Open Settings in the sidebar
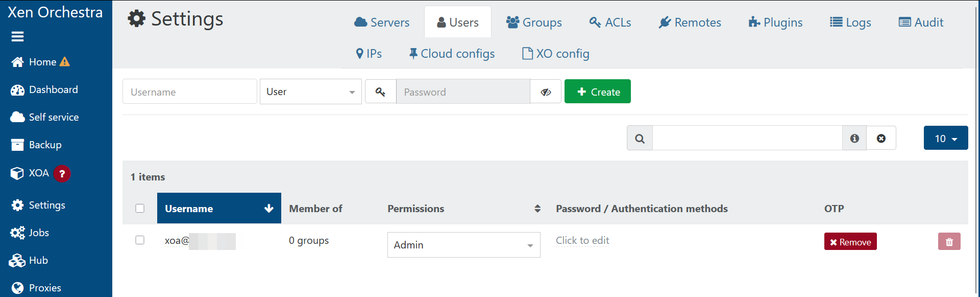 [38, 205]
